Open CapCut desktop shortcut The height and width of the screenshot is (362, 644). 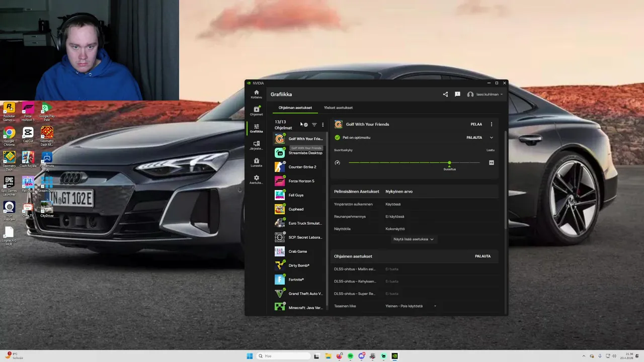click(28, 135)
